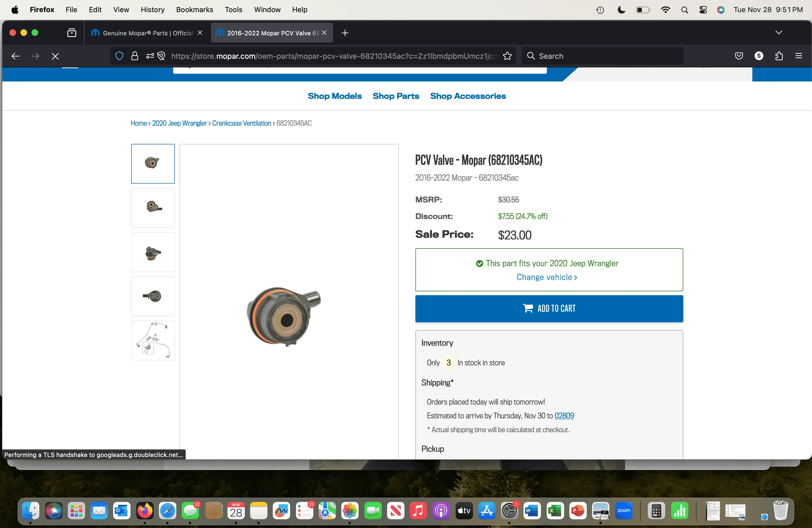
Task: Open the File menu
Action: pos(71,10)
